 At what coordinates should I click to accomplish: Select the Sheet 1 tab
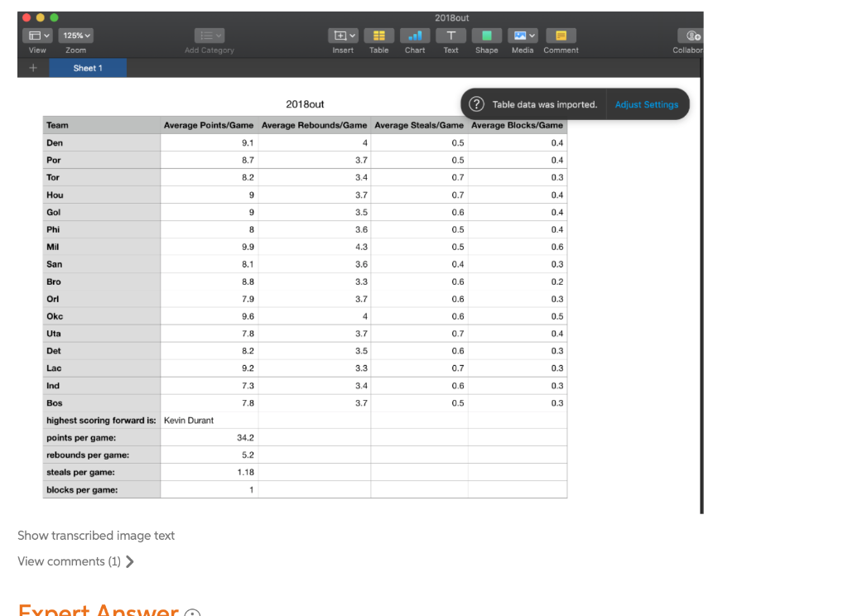coord(88,68)
